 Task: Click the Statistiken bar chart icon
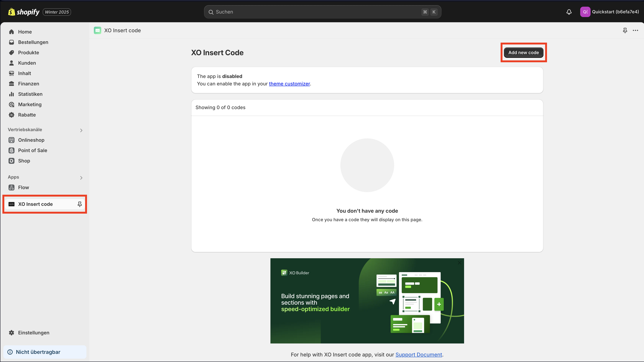click(11, 94)
